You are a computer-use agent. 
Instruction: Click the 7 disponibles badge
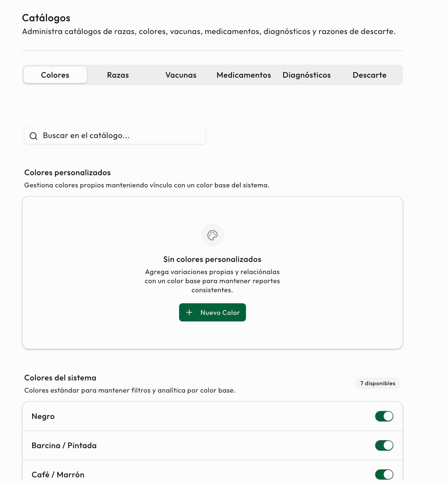[x=378, y=383]
